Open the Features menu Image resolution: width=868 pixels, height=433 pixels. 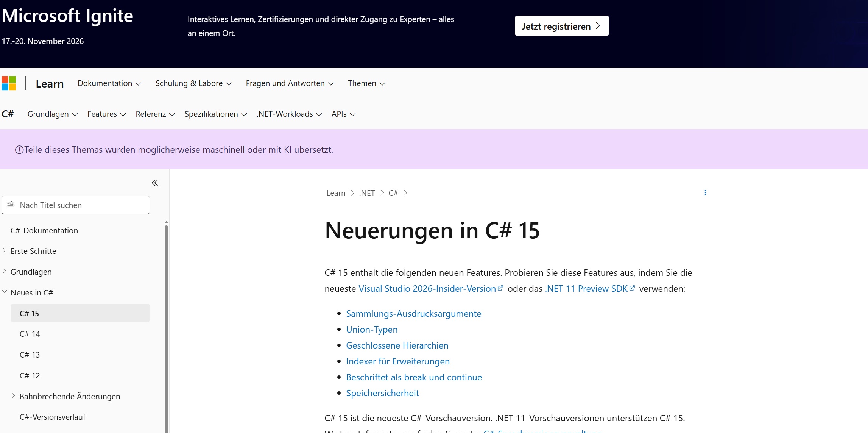107,114
